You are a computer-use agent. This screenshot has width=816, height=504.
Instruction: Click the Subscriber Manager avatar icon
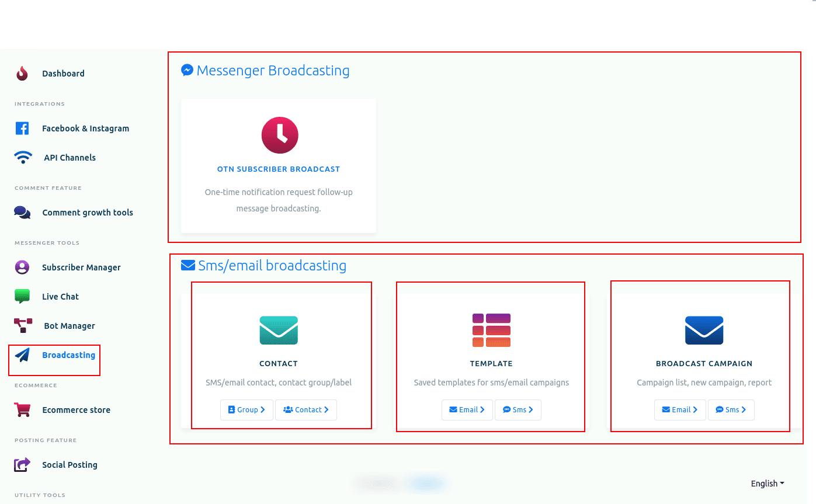click(22, 267)
